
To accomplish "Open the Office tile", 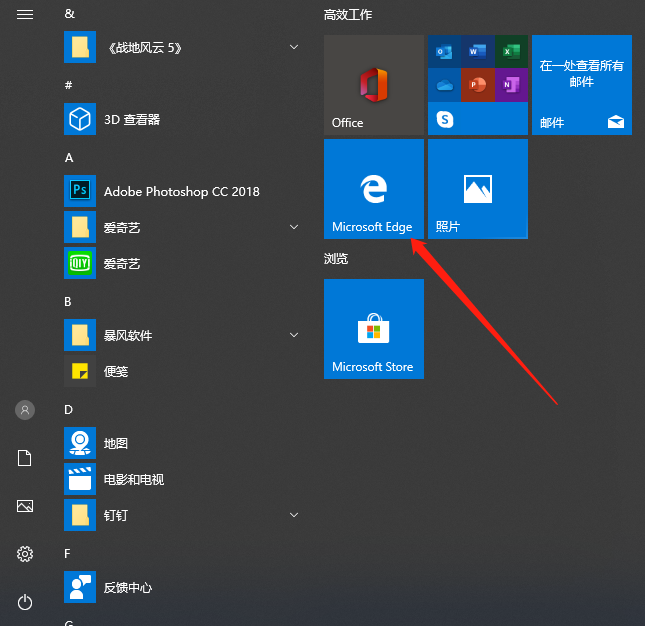I will coord(373,85).
